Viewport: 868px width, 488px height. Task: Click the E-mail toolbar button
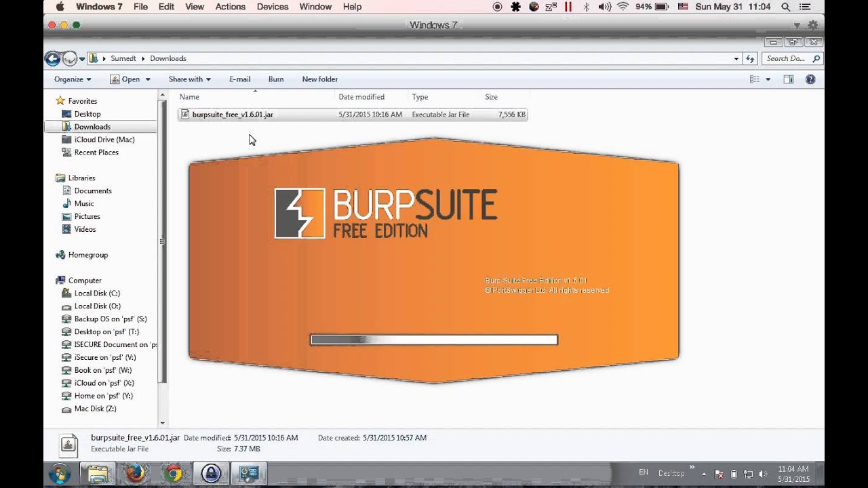(239, 79)
